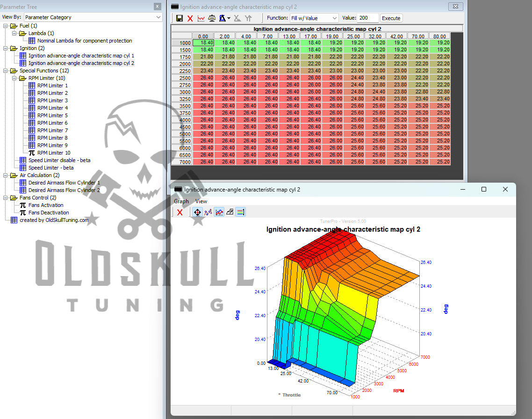Open the View By Parameter Category dropdown
Image resolution: width=532 pixels, height=419 pixels.
[93, 17]
